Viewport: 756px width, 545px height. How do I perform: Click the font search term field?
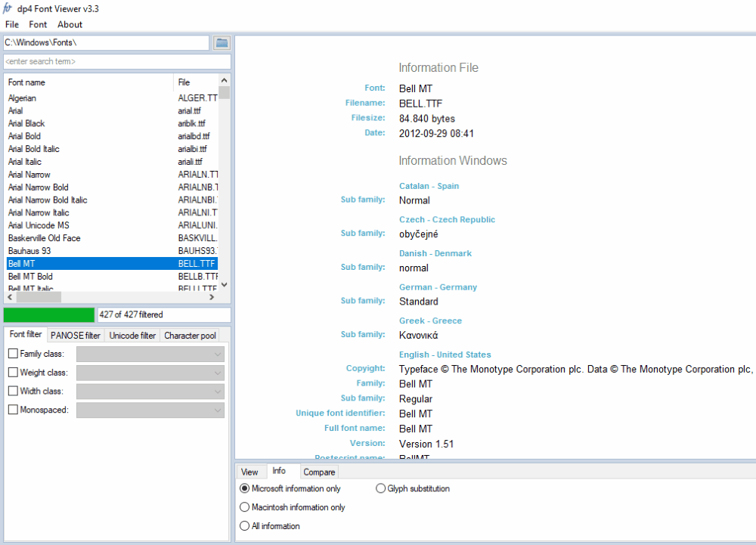pos(117,61)
